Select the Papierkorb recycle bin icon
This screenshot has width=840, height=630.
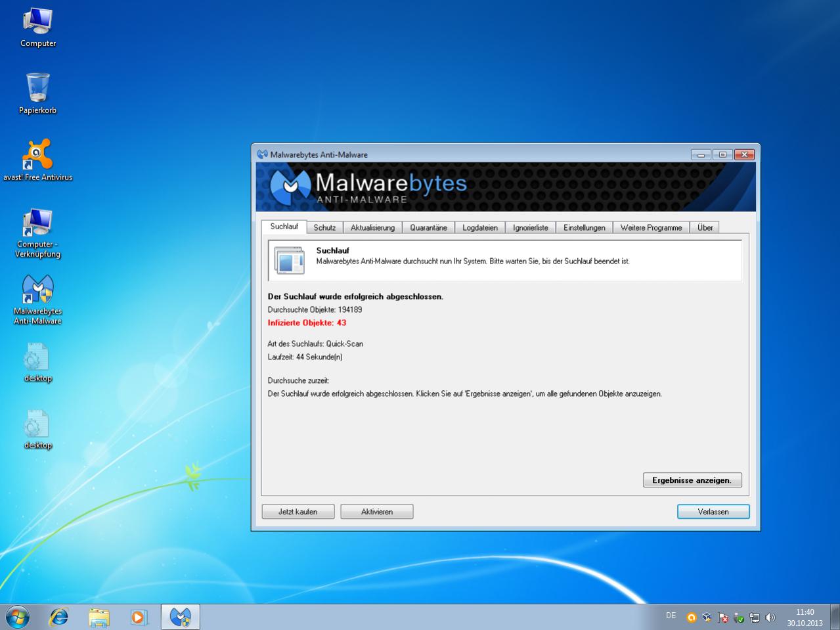point(38,94)
